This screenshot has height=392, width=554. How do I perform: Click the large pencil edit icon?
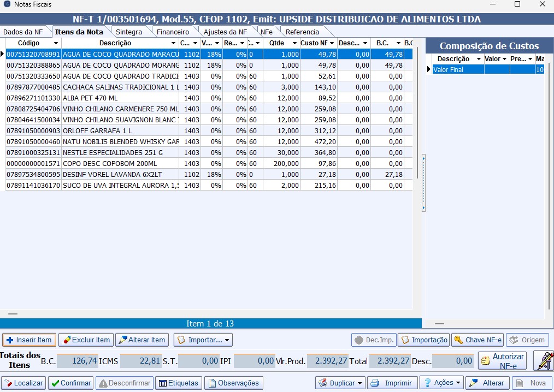tap(544, 360)
